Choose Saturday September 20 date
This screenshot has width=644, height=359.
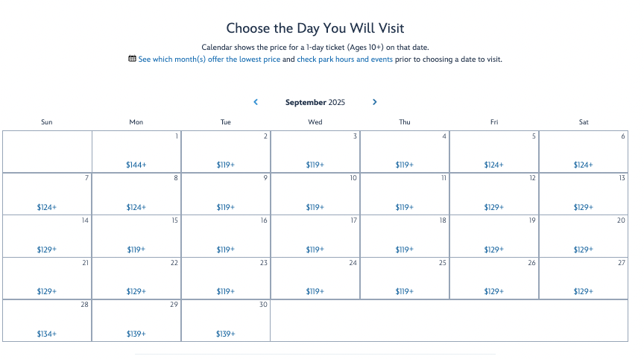(x=584, y=236)
